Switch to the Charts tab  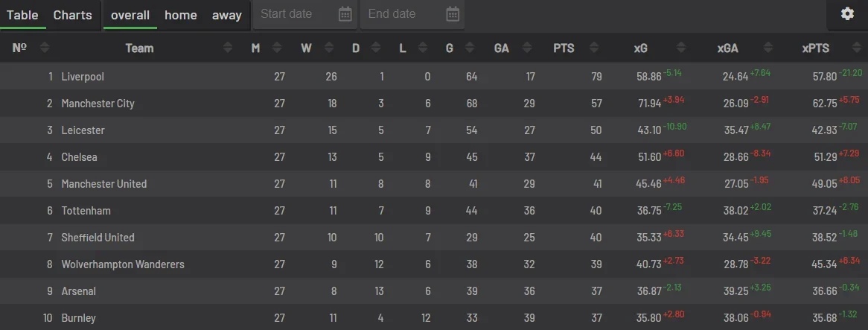73,15
